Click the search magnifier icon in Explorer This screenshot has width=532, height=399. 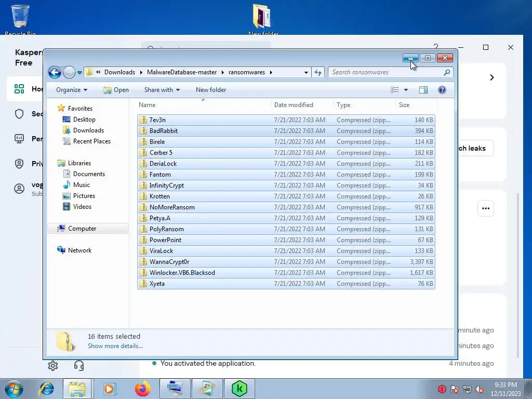(447, 72)
